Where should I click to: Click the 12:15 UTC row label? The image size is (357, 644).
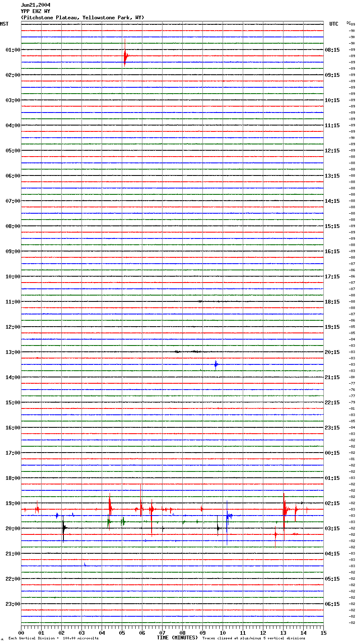332,151
